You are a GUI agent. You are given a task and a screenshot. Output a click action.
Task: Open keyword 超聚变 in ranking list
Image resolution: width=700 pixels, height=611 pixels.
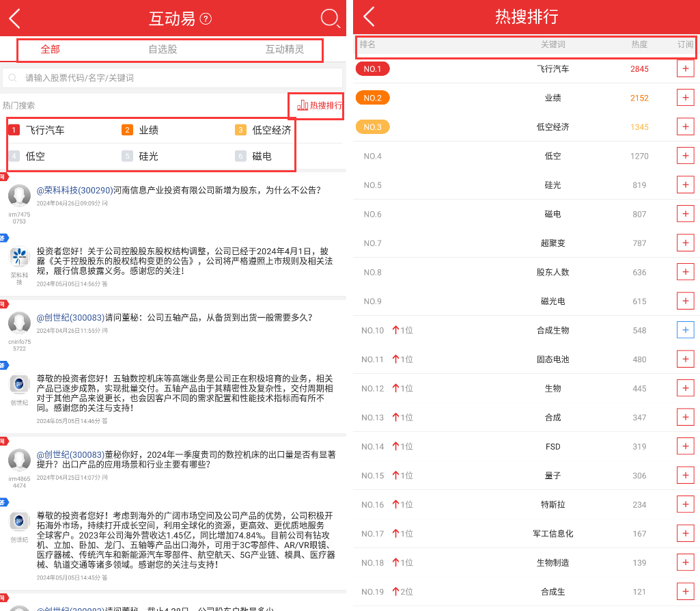point(552,243)
